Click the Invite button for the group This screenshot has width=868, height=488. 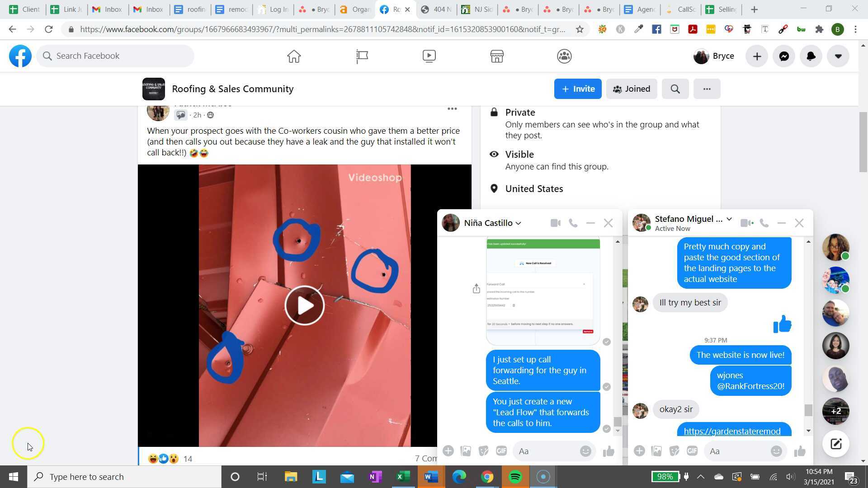(x=577, y=89)
